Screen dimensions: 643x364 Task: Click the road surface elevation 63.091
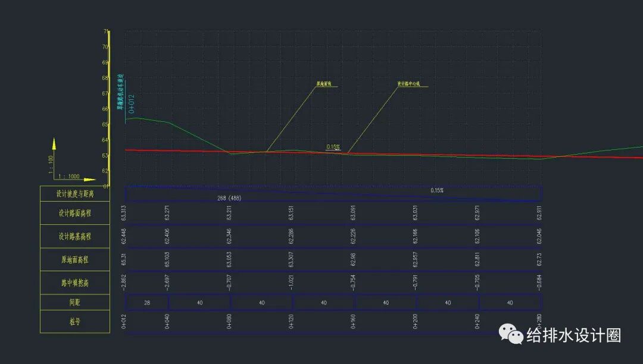[x=353, y=213]
